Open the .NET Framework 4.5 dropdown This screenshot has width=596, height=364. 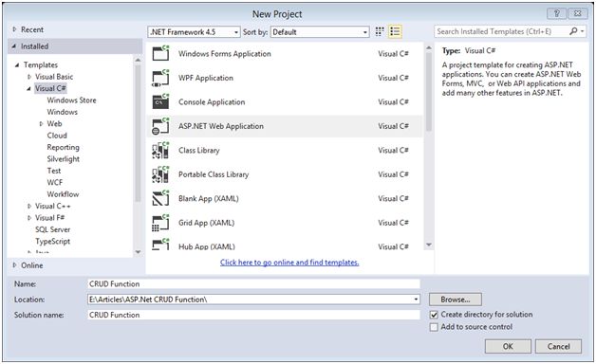point(194,32)
